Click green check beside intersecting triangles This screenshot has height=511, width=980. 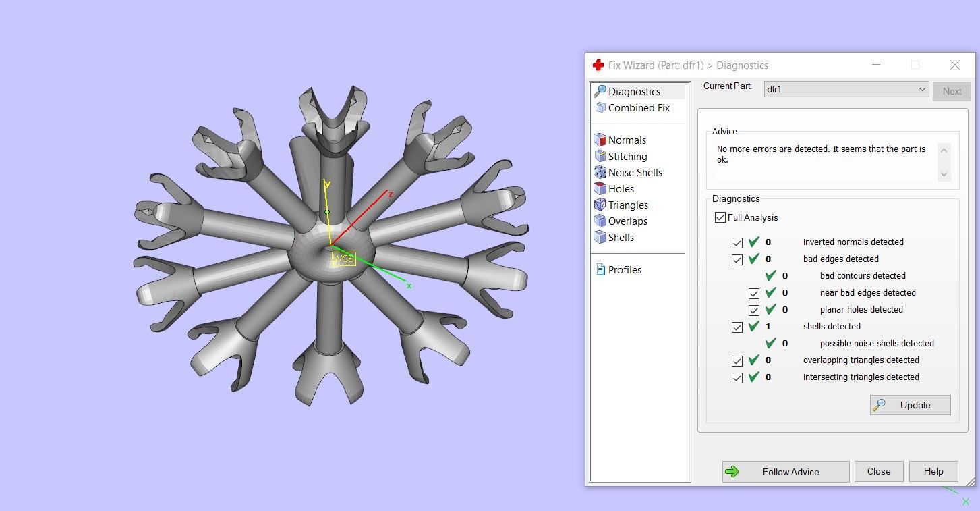[754, 377]
